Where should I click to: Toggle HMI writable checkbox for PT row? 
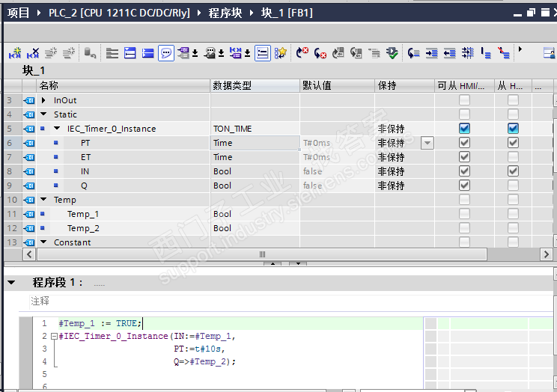pyautogui.click(x=513, y=143)
